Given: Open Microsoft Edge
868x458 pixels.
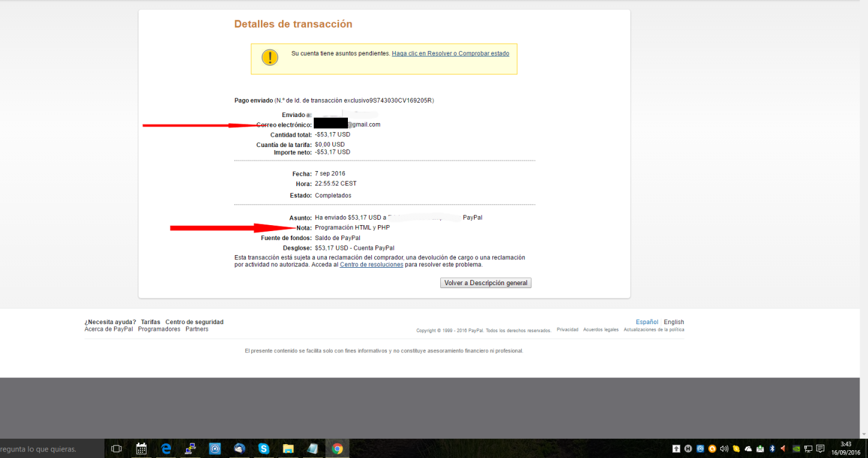Looking at the screenshot, I should (x=166, y=448).
